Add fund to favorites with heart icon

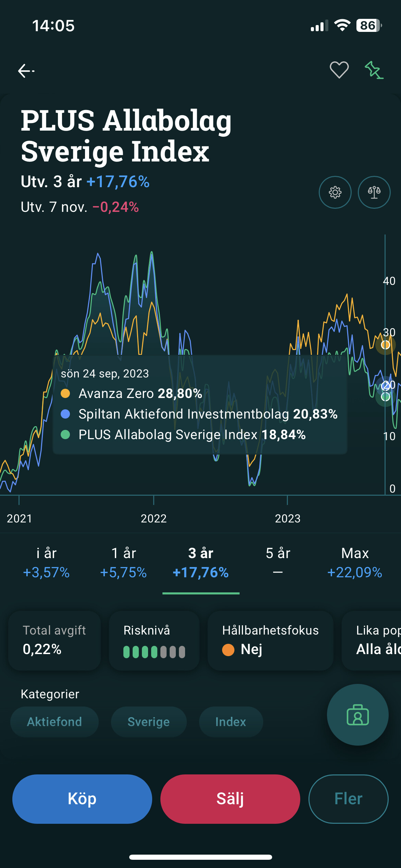click(x=339, y=70)
